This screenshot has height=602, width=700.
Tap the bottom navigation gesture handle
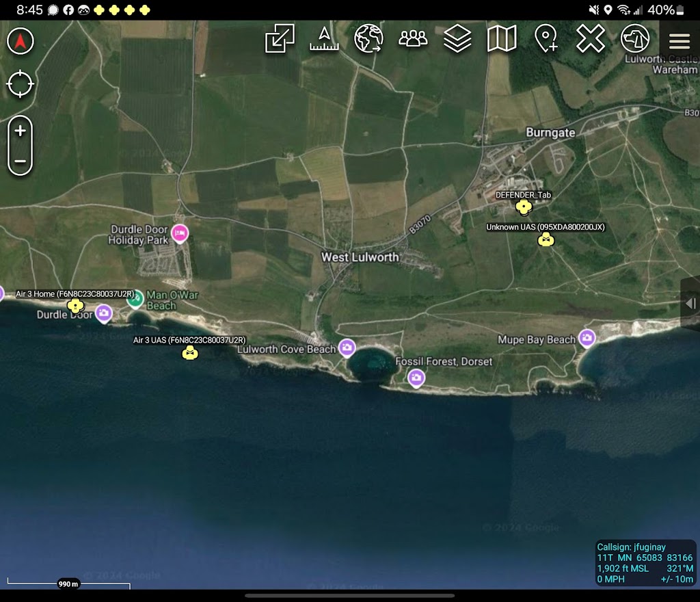pos(349,595)
